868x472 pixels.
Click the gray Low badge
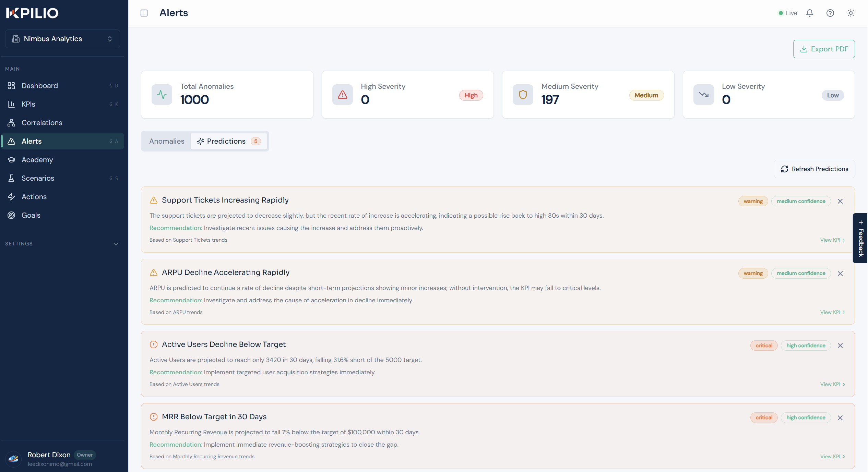point(833,95)
